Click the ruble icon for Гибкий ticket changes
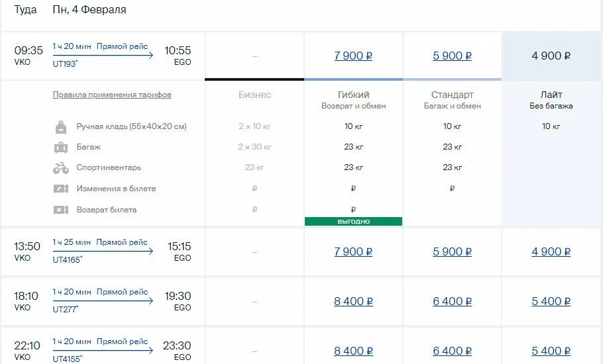Screen dimensions: 603x364 (353, 189)
